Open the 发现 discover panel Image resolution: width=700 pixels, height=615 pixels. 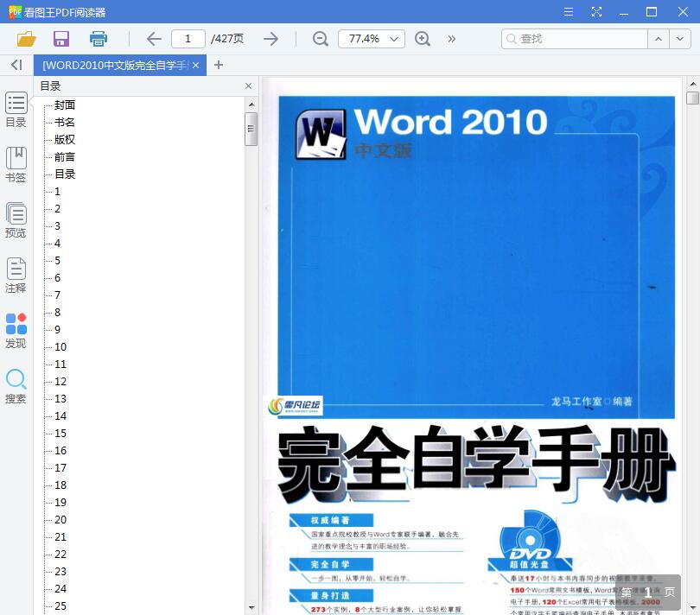[16, 331]
